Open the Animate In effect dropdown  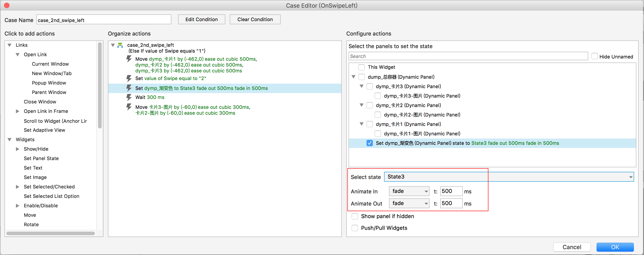point(409,191)
